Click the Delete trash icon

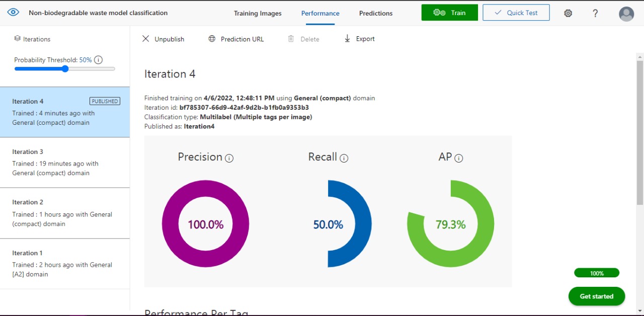(291, 39)
